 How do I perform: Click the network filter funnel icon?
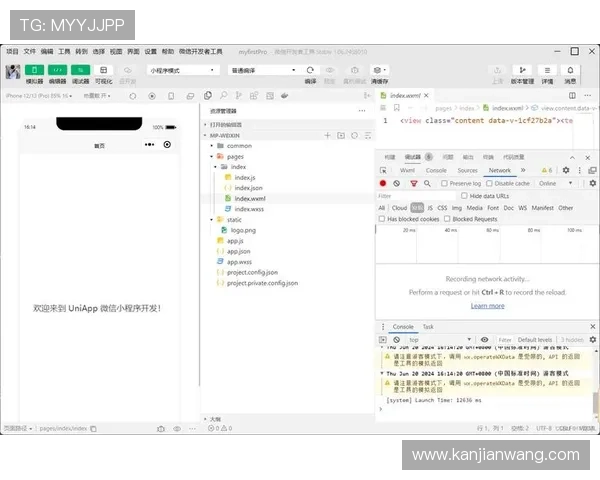click(412, 184)
